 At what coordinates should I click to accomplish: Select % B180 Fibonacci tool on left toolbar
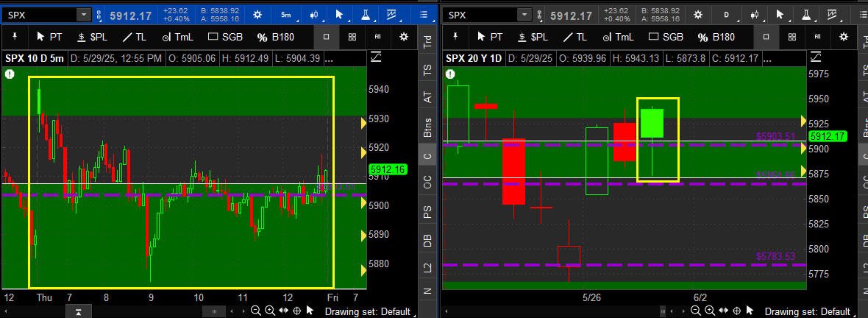277,37
